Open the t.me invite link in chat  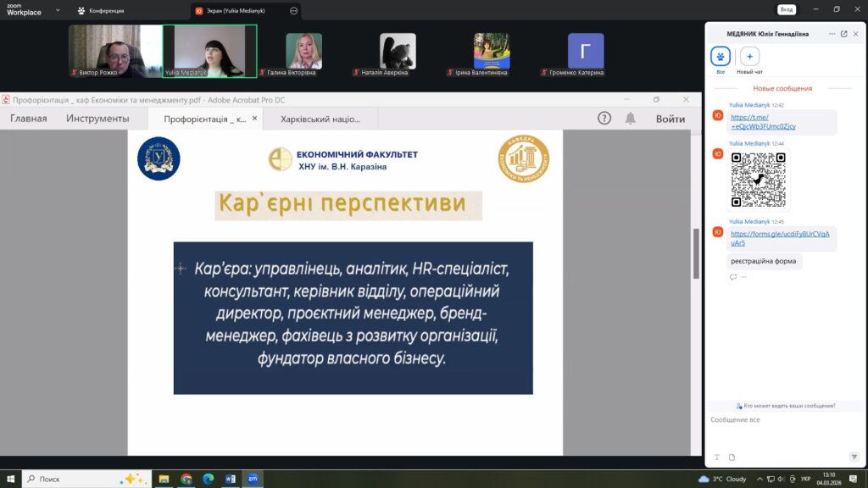763,122
